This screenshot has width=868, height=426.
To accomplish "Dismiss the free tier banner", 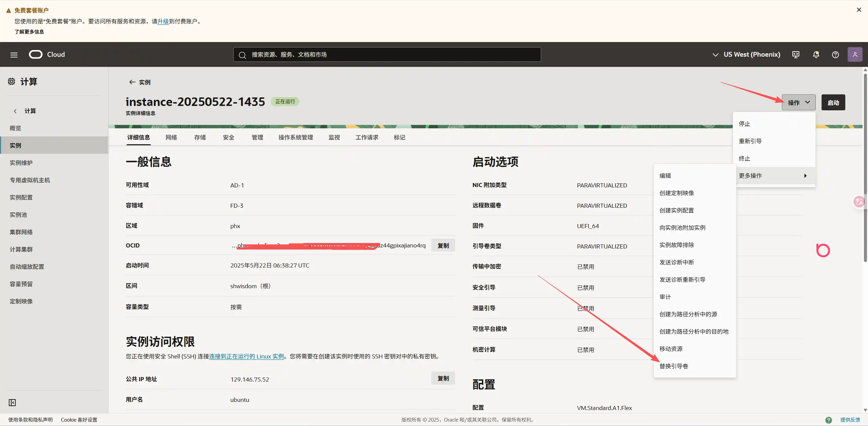I will (x=859, y=10).
